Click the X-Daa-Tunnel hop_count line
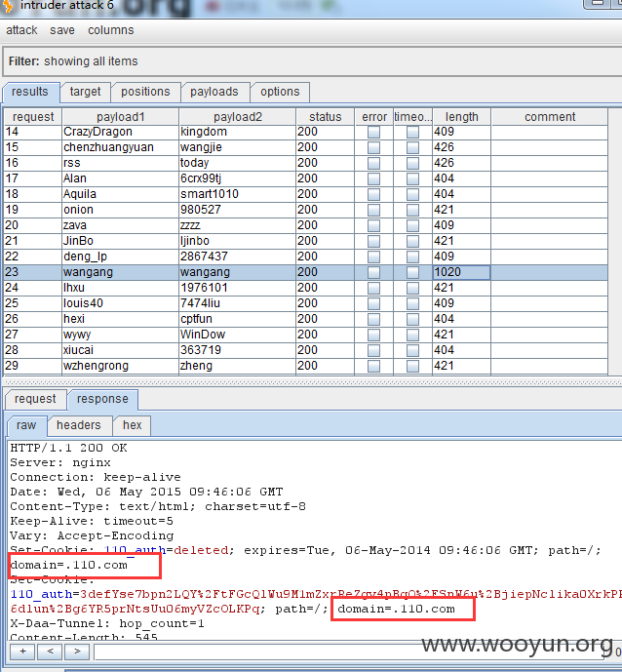 107,623
